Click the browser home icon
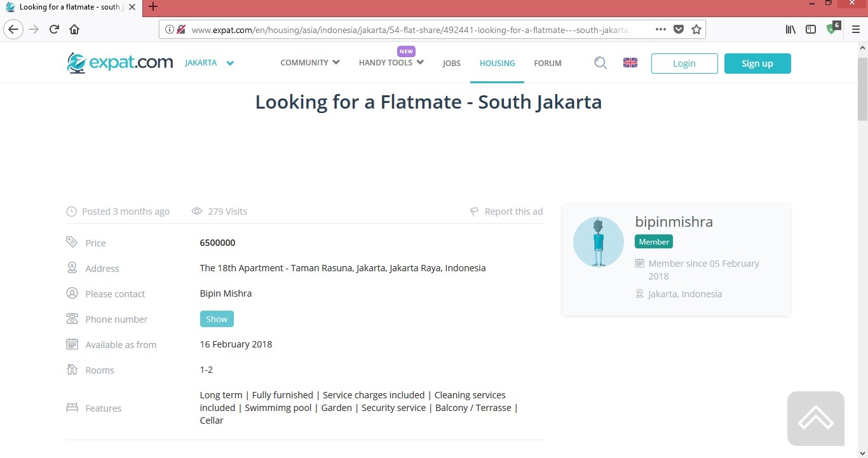 [x=74, y=29]
